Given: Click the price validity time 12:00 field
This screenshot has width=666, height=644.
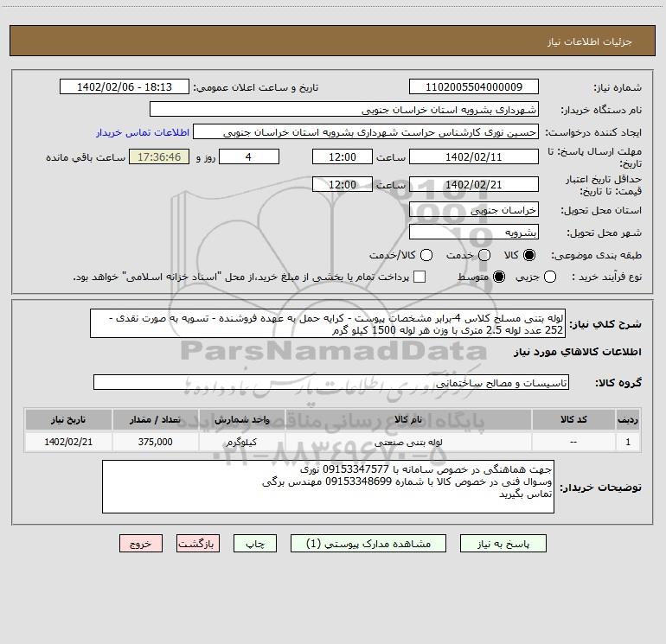Looking at the screenshot, I should (x=343, y=184).
